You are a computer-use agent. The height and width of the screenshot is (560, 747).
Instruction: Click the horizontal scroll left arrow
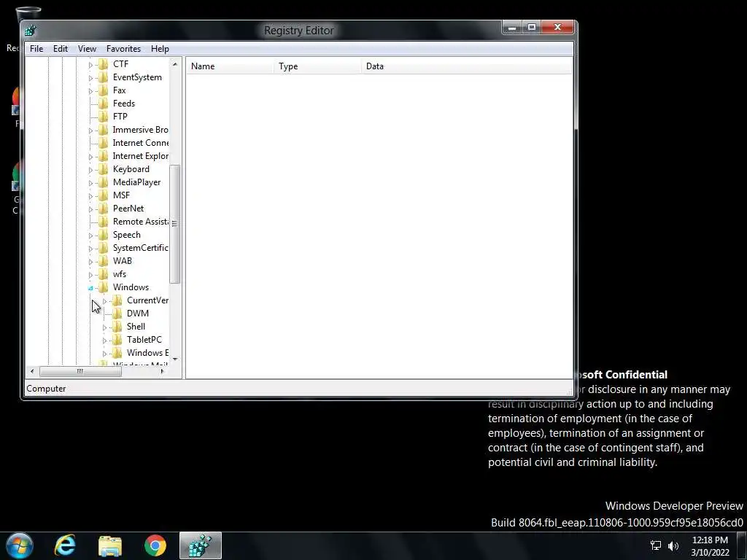pyautogui.click(x=32, y=371)
